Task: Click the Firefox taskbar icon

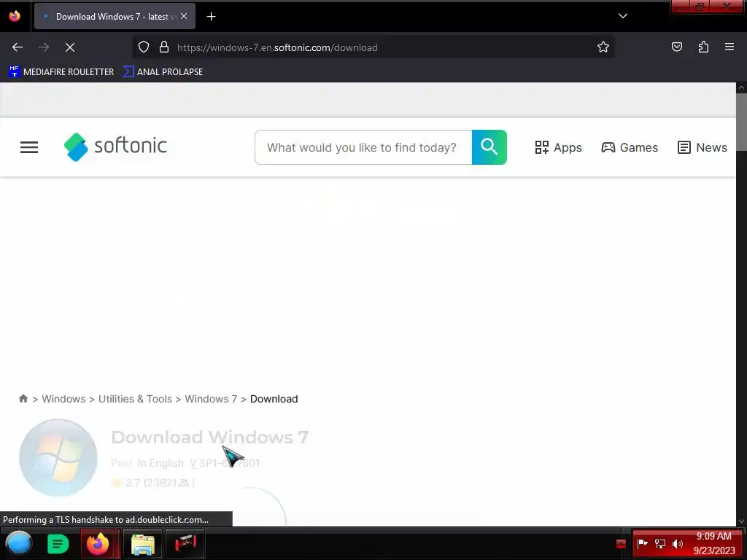Action: tap(98, 543)
